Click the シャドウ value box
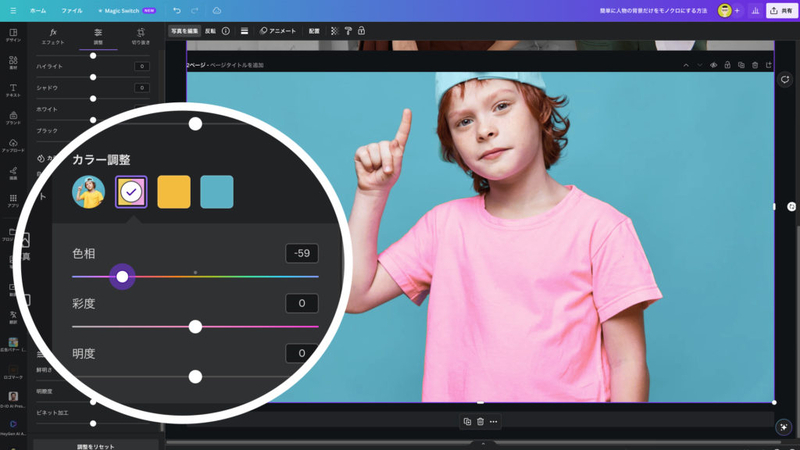Viewport: 800px width, 450px height. [142, 88]
